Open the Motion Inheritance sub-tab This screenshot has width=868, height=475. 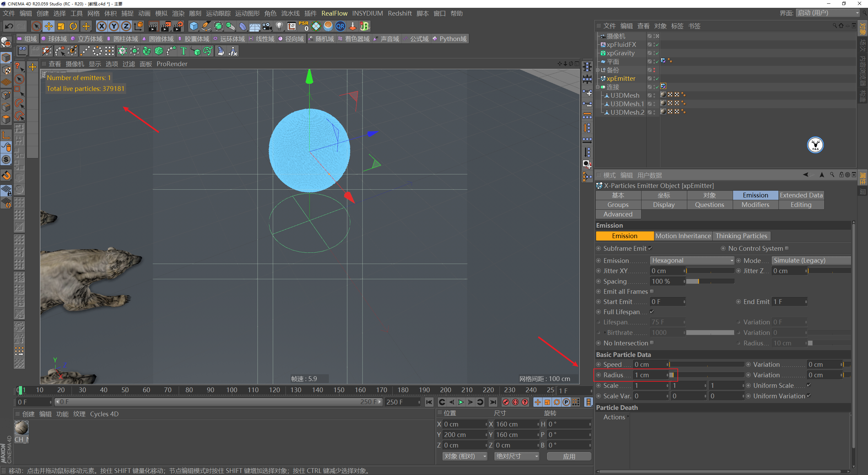click(683, 236)
